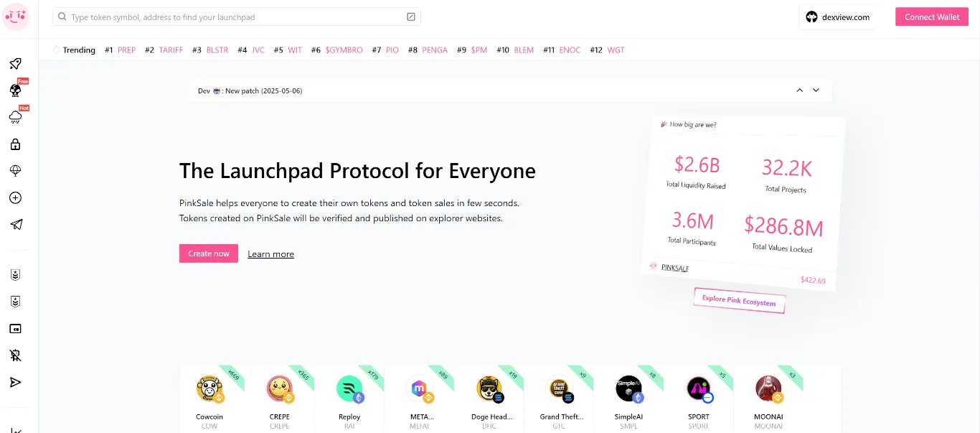Open trending token #9 $PM

click(x=472, y=50)
